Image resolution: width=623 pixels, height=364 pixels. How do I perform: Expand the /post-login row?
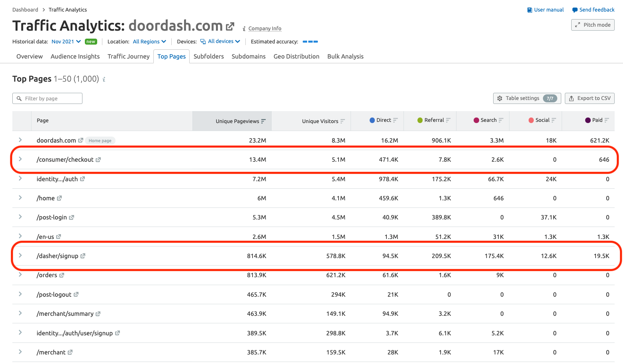20,217
